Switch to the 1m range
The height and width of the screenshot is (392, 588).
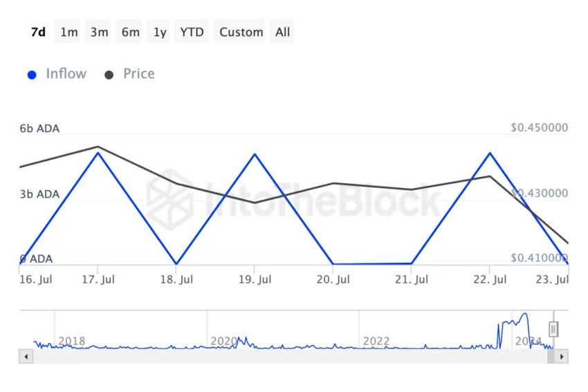point(68,32)
